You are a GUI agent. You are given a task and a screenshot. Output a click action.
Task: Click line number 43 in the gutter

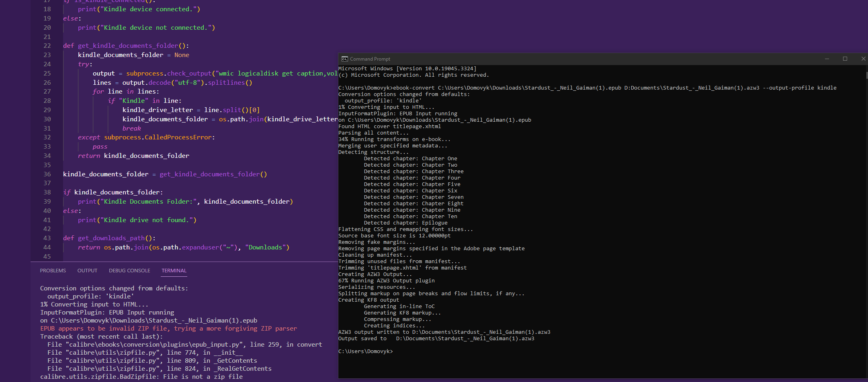coord(47,238)
